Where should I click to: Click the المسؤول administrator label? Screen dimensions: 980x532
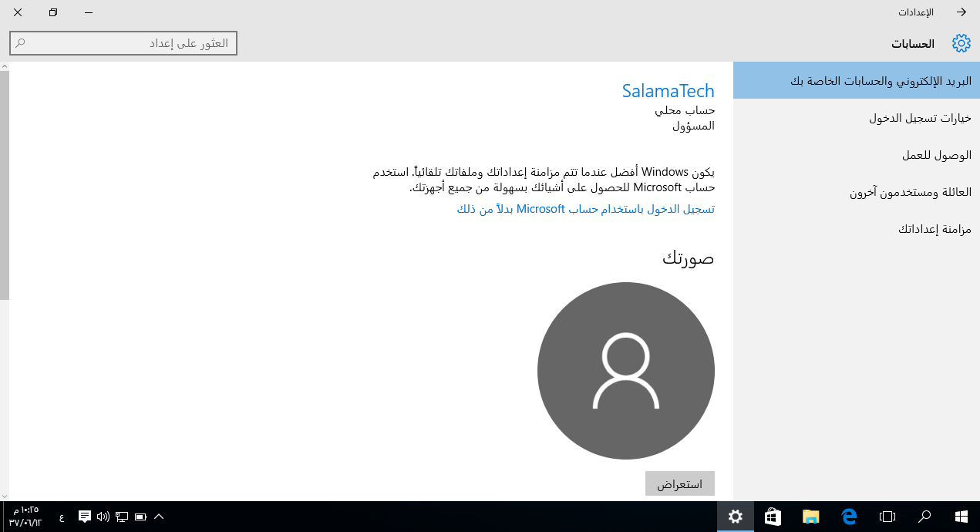pos(693,126)
